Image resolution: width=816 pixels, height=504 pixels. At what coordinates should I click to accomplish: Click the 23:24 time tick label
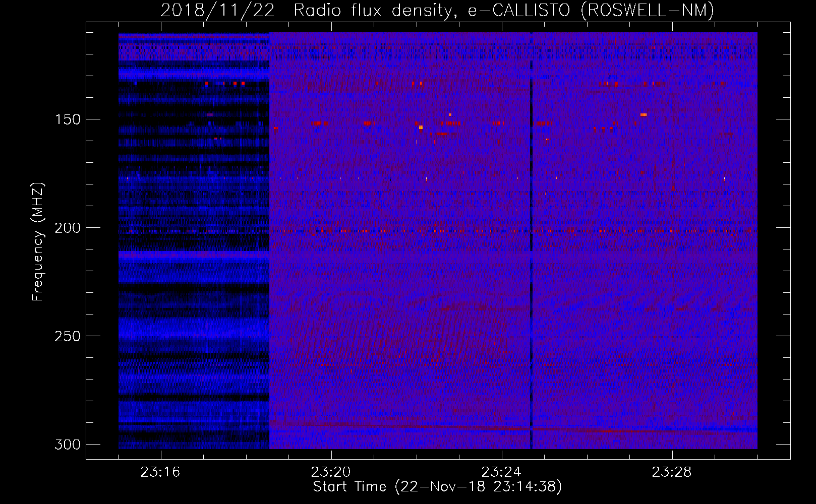[501, 472]
